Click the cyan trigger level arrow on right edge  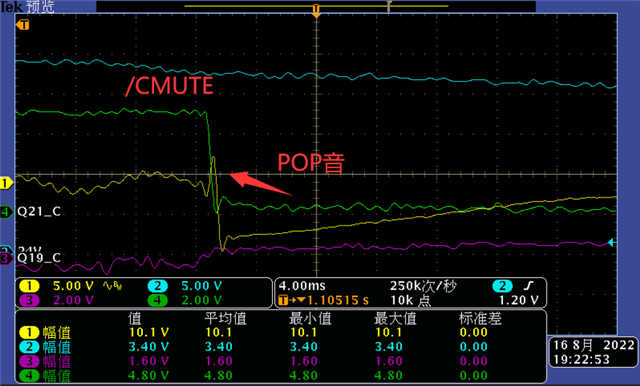(611, 243)
